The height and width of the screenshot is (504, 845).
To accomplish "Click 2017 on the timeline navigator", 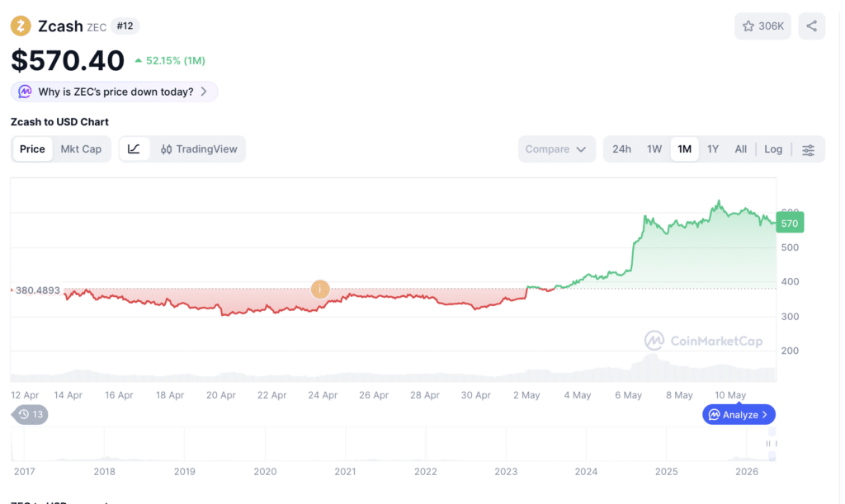I will (24, 472).
